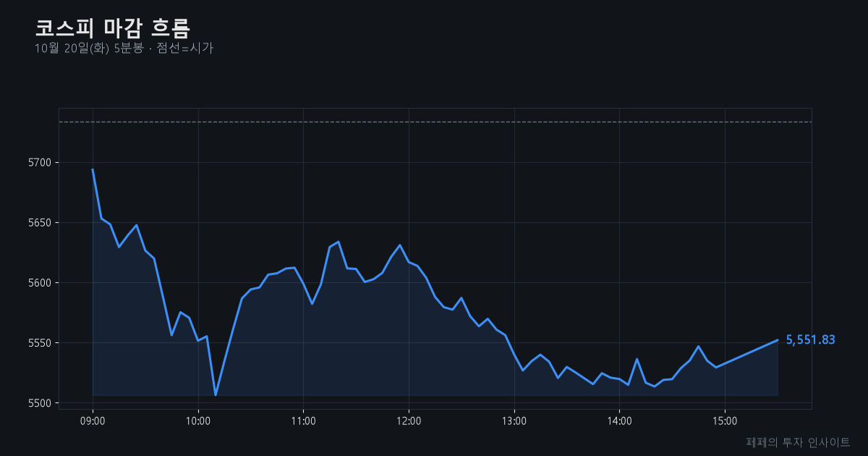Click the '11:00' time label

[303, 421]
